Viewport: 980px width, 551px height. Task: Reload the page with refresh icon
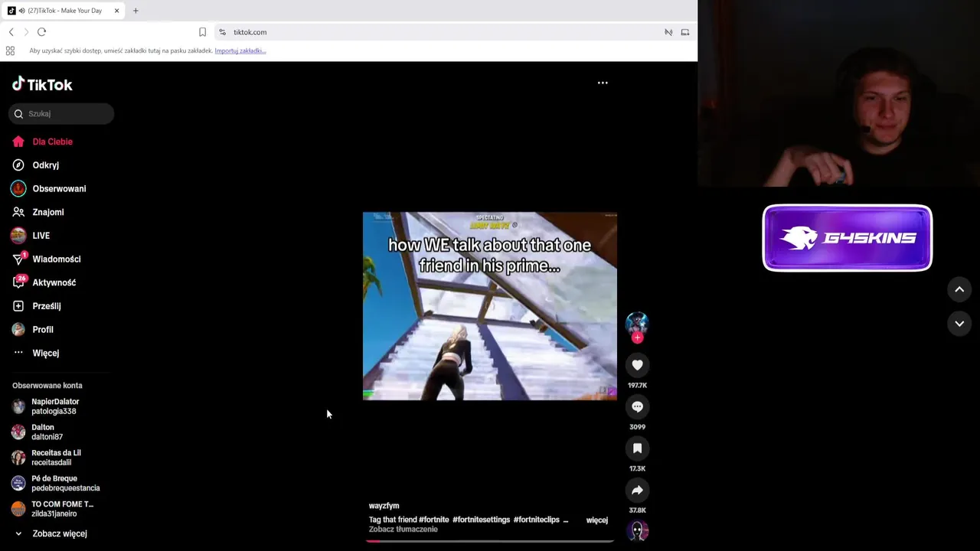click(41, 32)
